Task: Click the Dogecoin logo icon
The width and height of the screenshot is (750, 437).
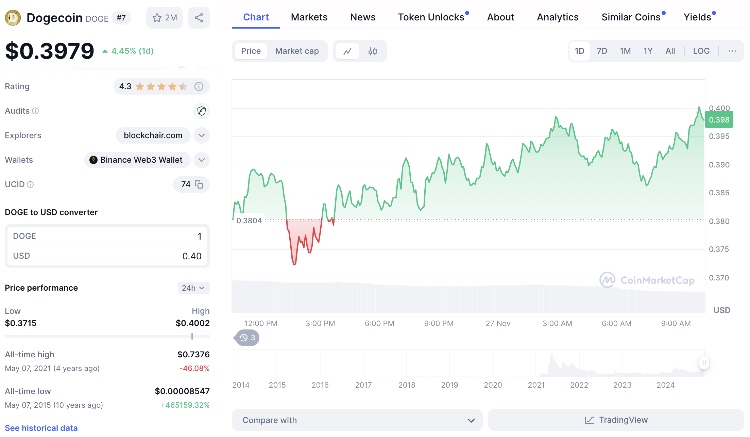Action: point(12,18)
